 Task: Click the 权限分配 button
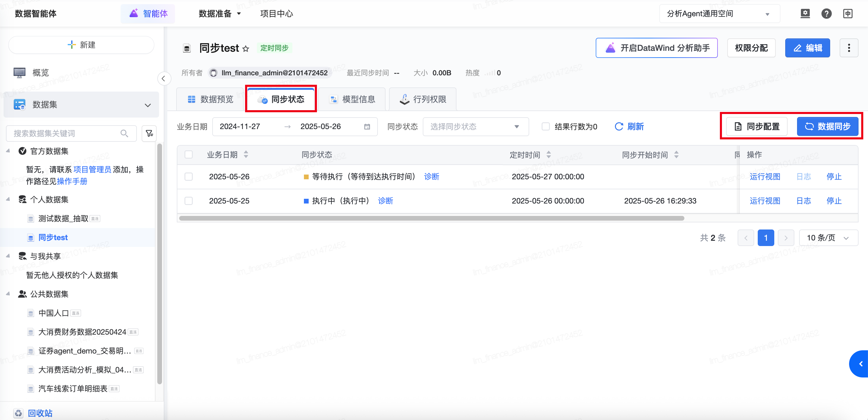point(751,48)
